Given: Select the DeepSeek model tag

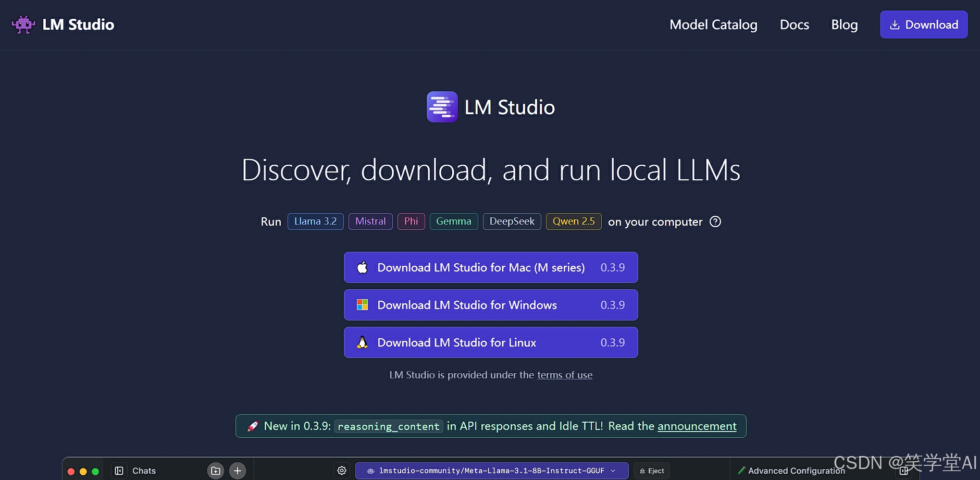Looking at the screenshot, I should (512, 221).
